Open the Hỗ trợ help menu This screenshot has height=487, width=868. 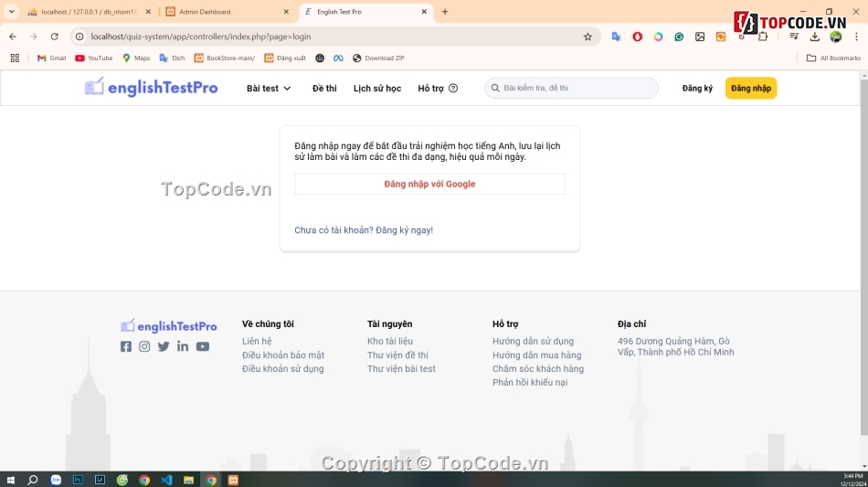[x=438, y=88]
